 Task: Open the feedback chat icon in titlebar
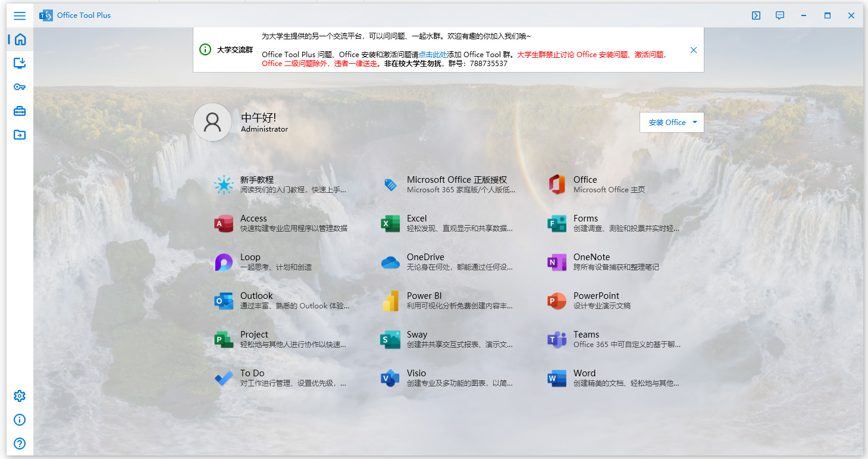click(x=779, y=15)
